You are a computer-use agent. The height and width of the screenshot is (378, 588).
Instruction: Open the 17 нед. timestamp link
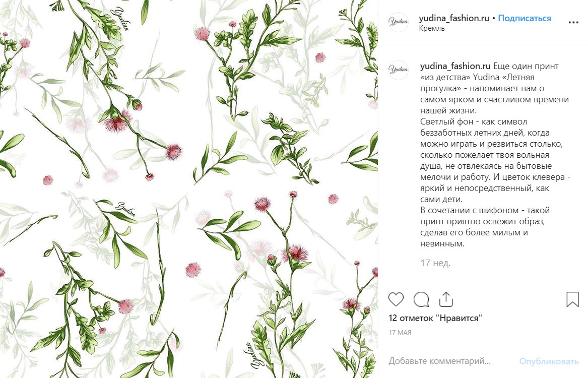tap(435, 263)
